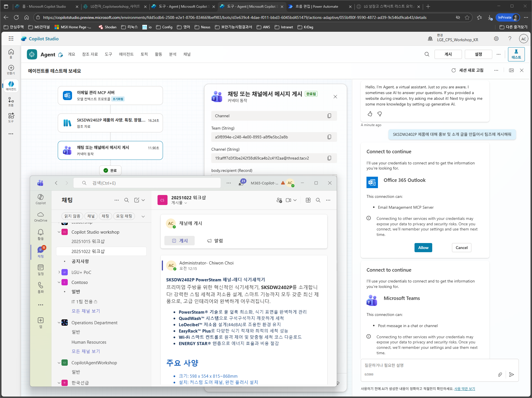Viewport: 532px width, 398px height.
Task: Click Allow for Office 365 Outlook
Action: coord(423,248)
